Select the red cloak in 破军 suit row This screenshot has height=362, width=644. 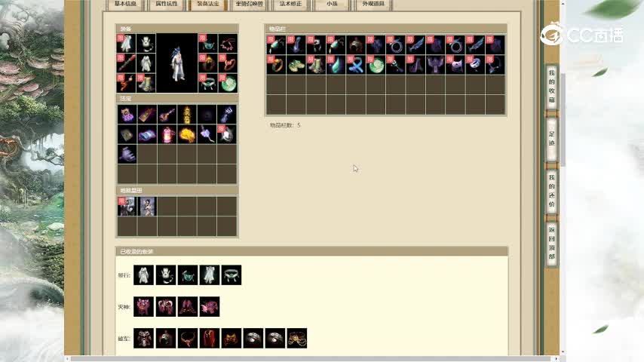210,338
